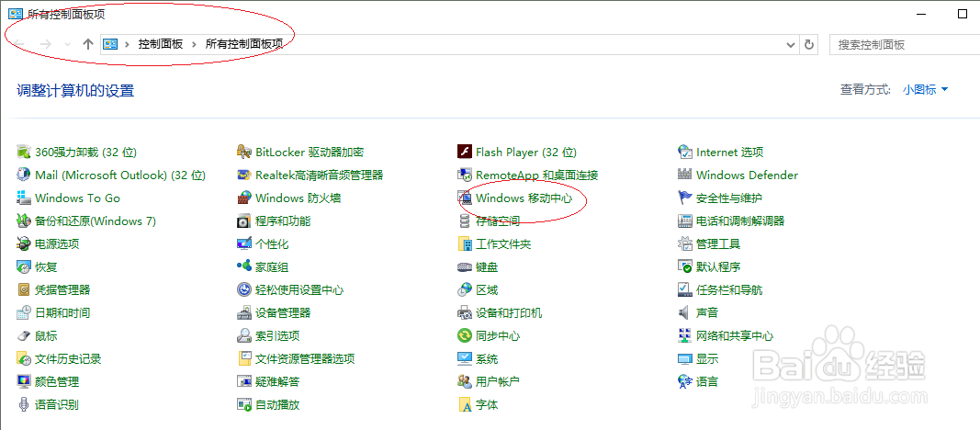Click the Windows Defender wall icon
This screenshot has width=980, height=430.
pos(685,175)
